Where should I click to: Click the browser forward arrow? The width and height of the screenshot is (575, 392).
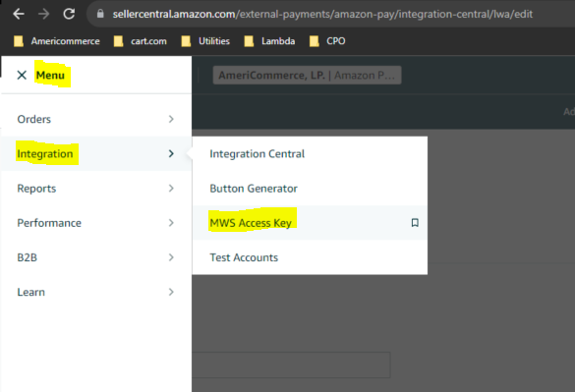point(44,15)
